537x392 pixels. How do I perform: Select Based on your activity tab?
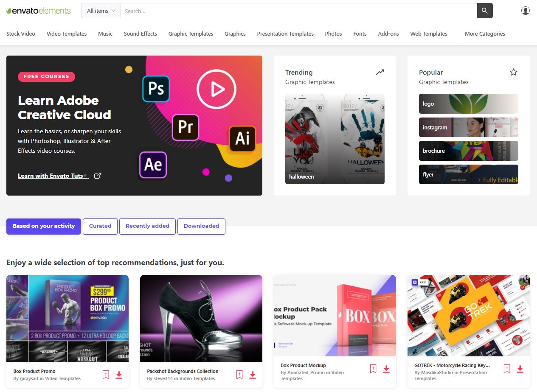pyautogui.click(x=44, y=226)
